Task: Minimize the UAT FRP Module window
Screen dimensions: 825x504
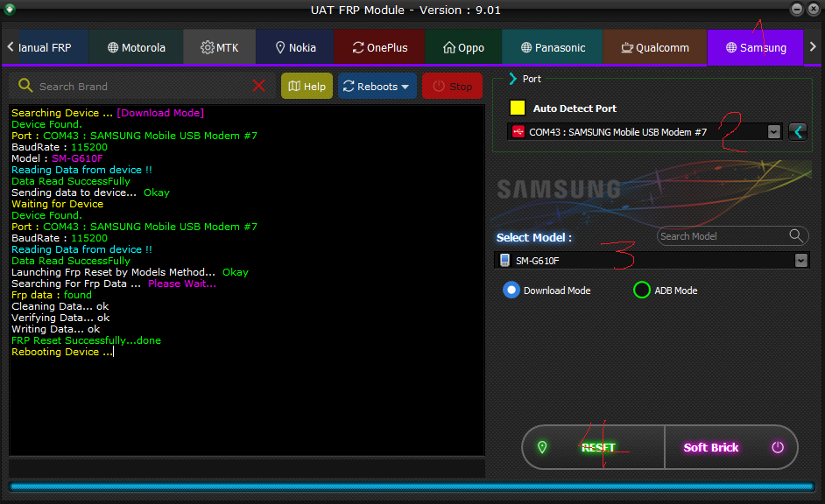Action: (797, 9)
